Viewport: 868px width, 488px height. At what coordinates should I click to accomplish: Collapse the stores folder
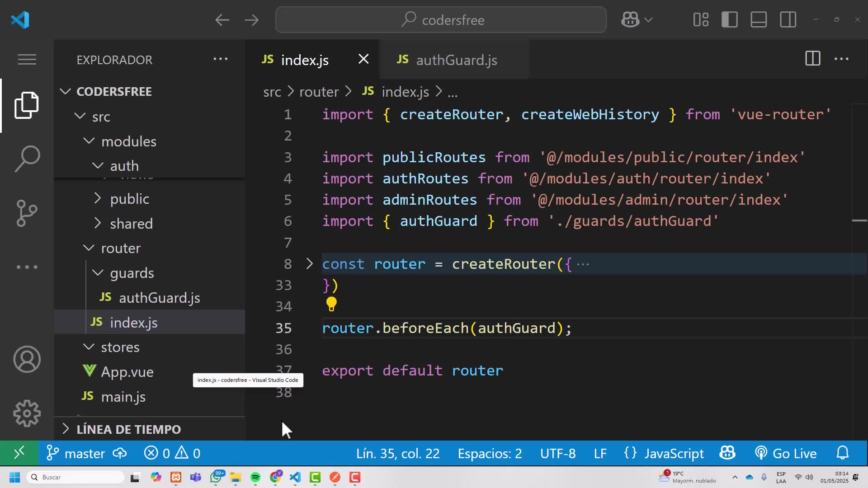pyautogui.click(x=89, y=347)
